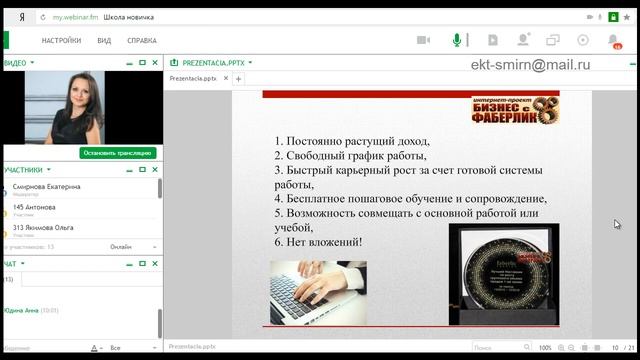
Task: Click the chat message input at bottom
Action: tap(46, 348)
